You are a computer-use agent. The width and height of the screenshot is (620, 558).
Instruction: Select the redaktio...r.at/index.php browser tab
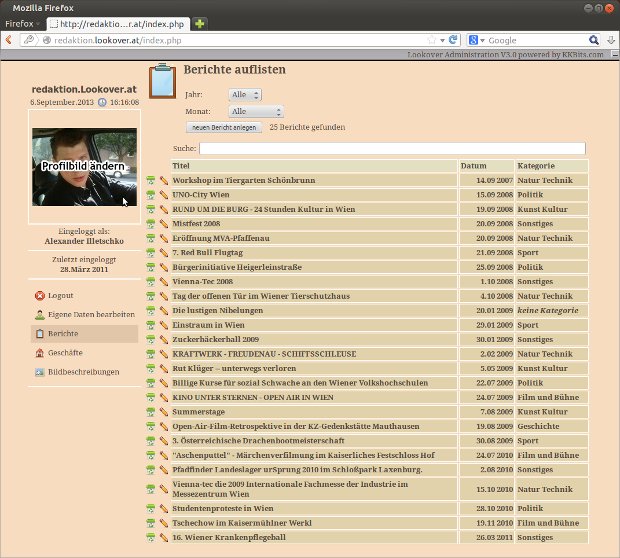point(118,24)
